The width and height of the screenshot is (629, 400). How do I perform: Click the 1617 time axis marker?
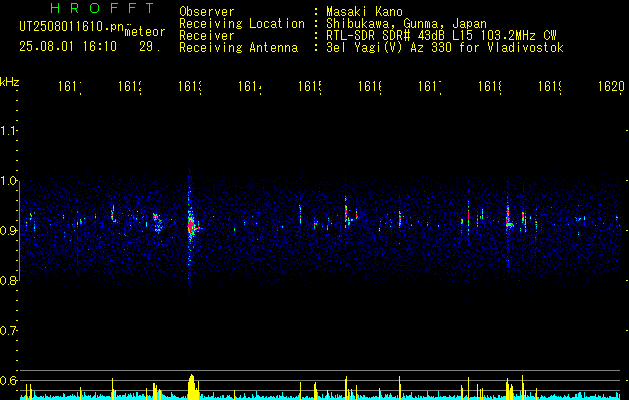click(430, 87)
